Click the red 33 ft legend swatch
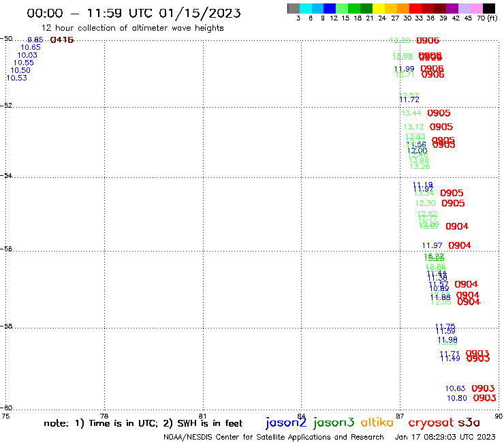 coord(415,8)
